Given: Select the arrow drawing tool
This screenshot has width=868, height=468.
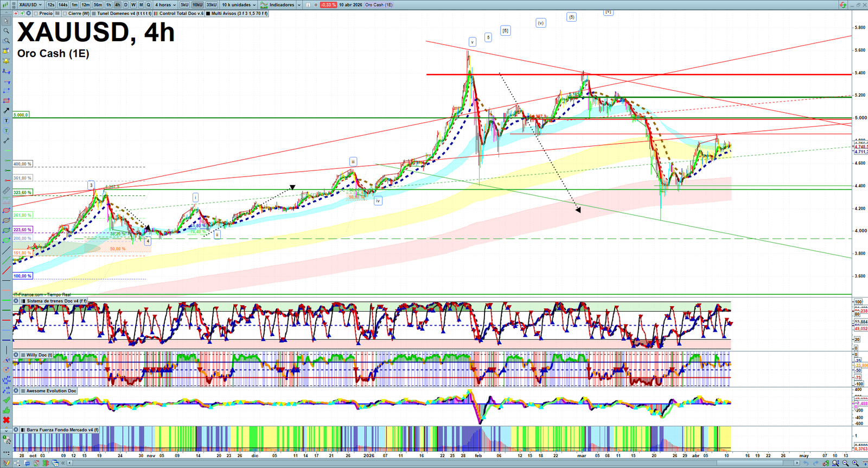Looking at the screenshot, I should tap(6, 110).
